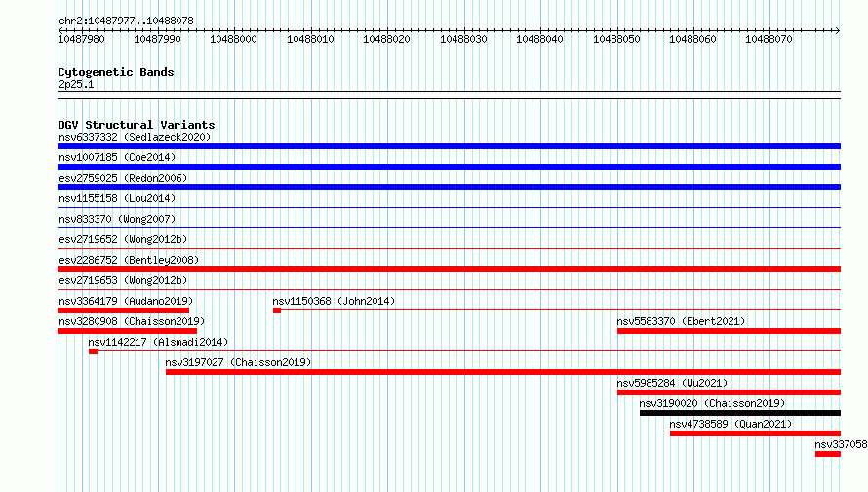
Task: Select the blue nsv6337332 variant bar
Action: click(449, 146)
